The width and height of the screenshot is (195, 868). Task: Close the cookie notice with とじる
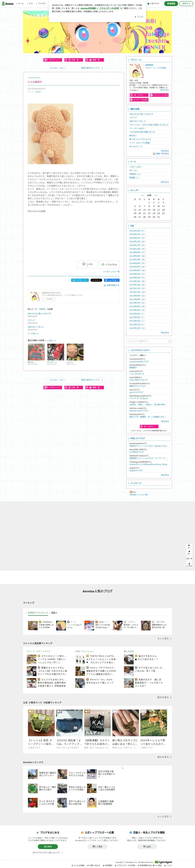[x=139, y=17]
